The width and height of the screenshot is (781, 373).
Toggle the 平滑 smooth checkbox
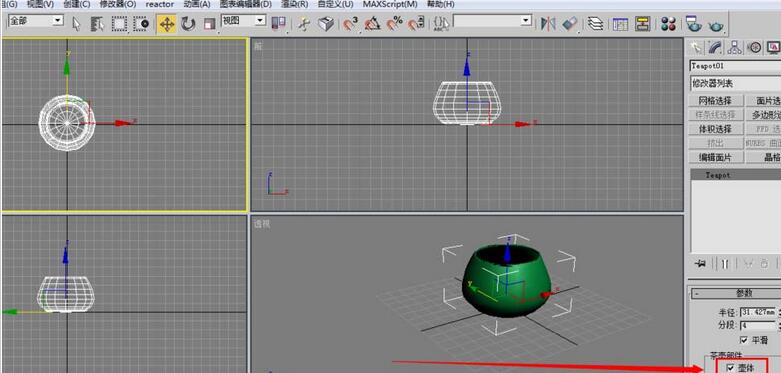click(744, 340)
